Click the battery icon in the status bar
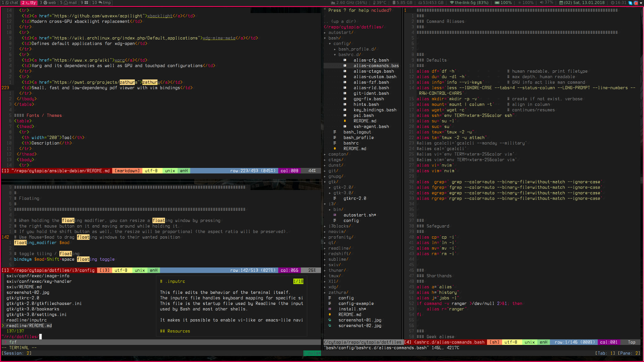 tap(497, 3)
